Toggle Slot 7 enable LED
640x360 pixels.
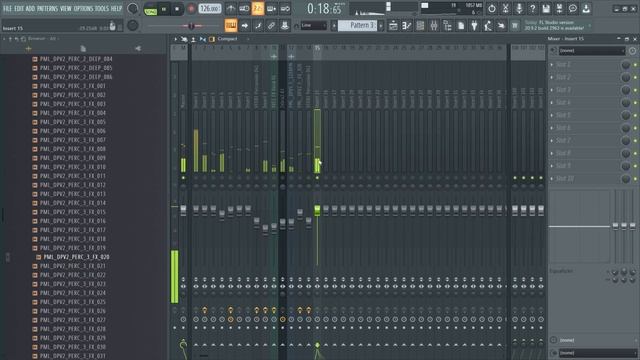[x=635, y=141]
